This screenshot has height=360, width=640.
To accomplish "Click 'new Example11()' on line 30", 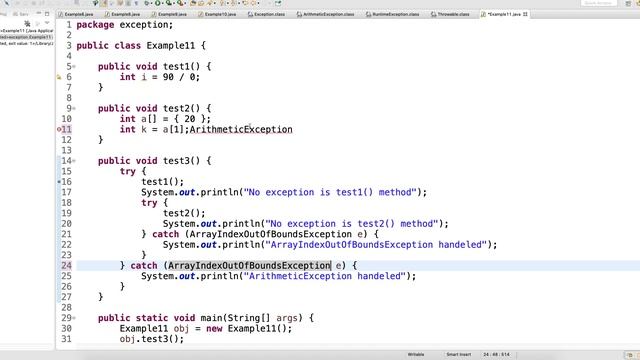I will click(x=246, y=329).
